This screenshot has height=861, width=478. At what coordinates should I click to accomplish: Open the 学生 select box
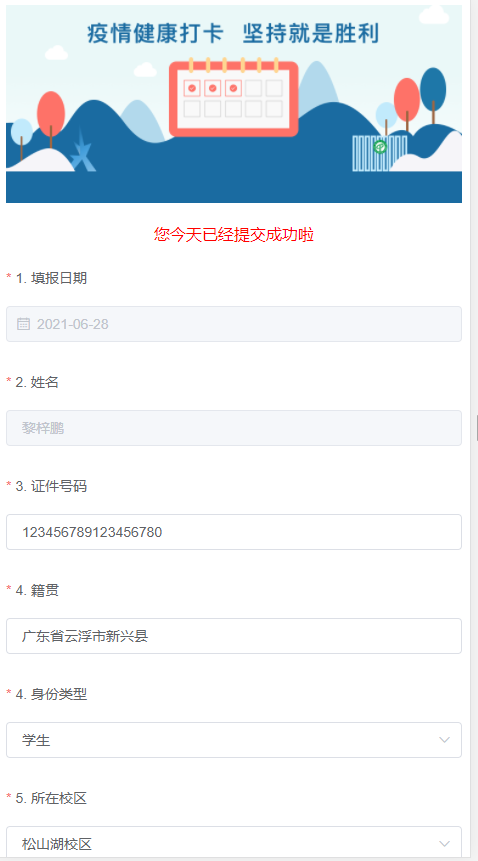234,740
